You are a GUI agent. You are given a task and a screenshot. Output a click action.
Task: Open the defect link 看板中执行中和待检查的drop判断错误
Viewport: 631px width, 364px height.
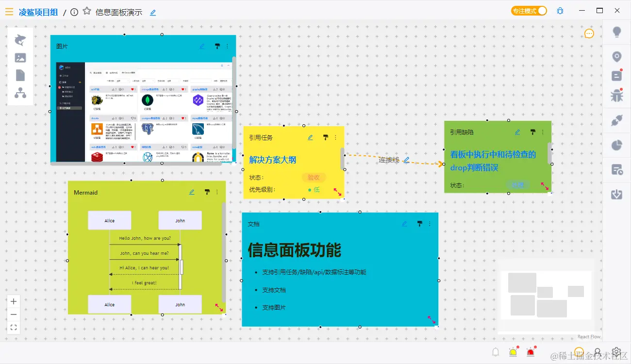(x=493, y=161)
